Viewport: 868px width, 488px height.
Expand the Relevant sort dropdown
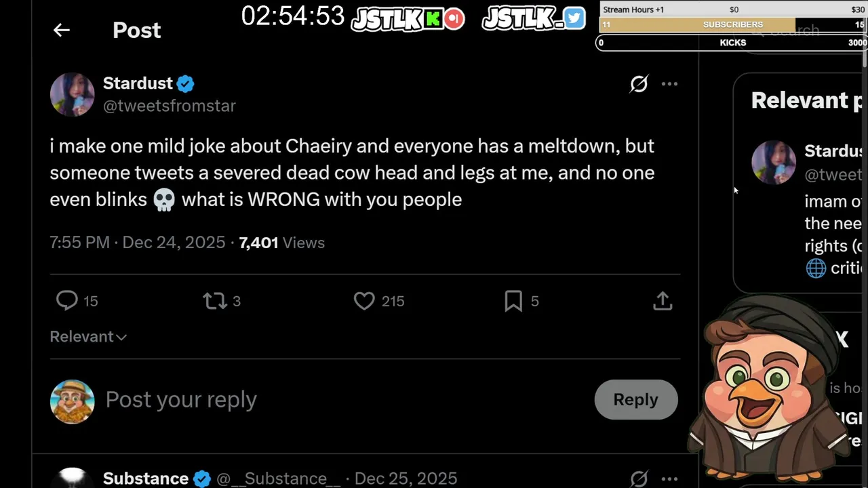point(88,337)
